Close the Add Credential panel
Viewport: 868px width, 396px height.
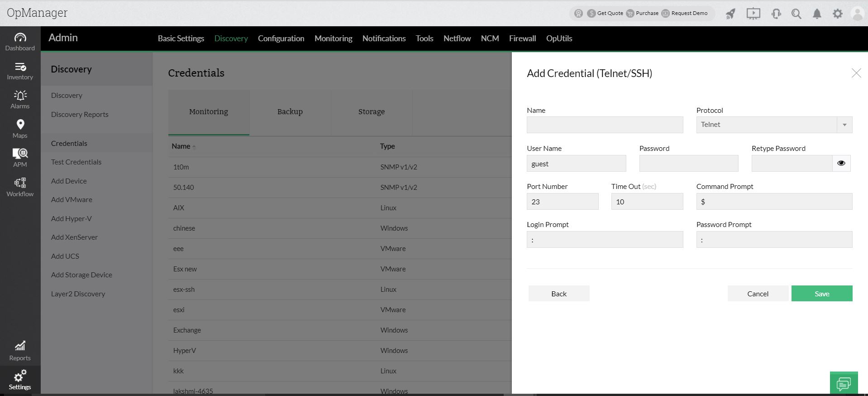click(x=856, y=73)
